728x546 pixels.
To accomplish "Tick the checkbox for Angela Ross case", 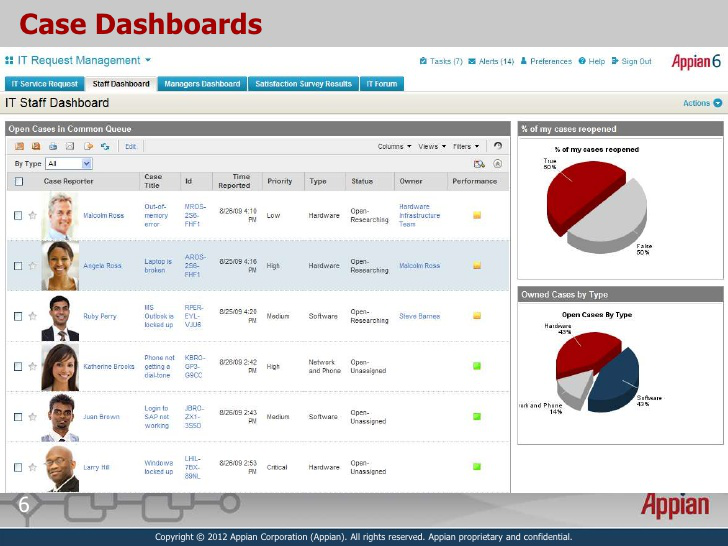I will click(x=18, y=266).
